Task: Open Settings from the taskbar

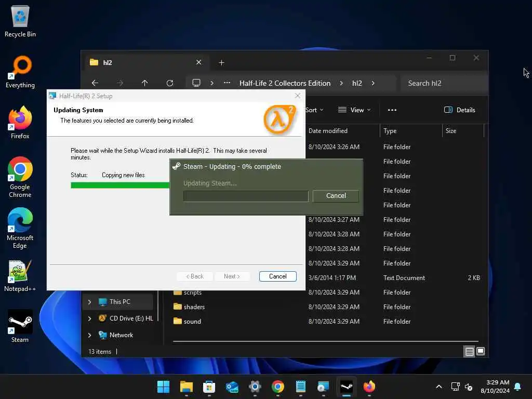Action: coord(255,387)
